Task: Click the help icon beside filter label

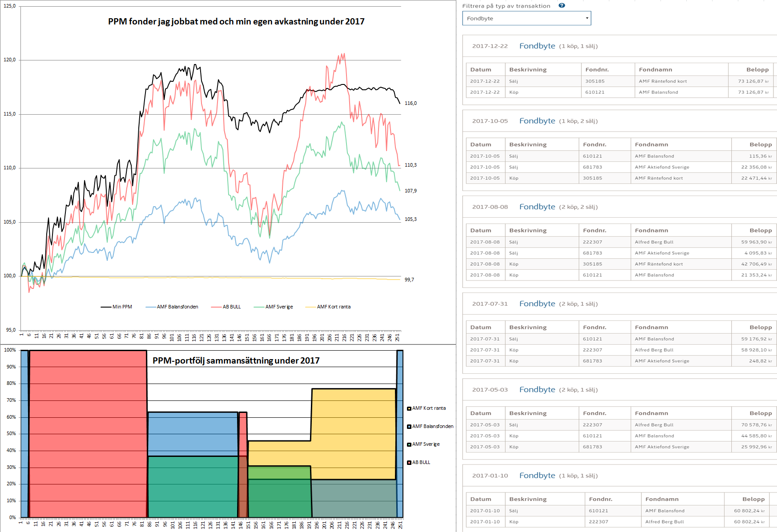Action: [562, 6]
